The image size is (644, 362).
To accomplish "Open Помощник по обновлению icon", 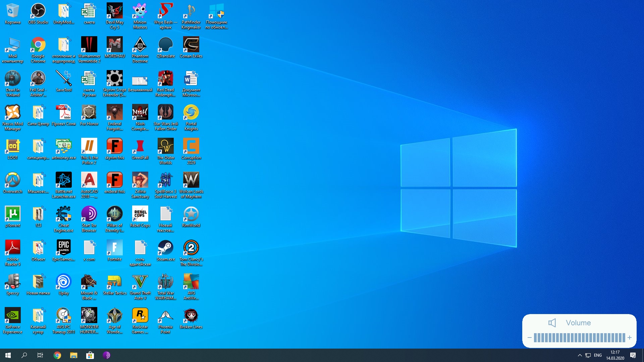I will coord(216,16).
